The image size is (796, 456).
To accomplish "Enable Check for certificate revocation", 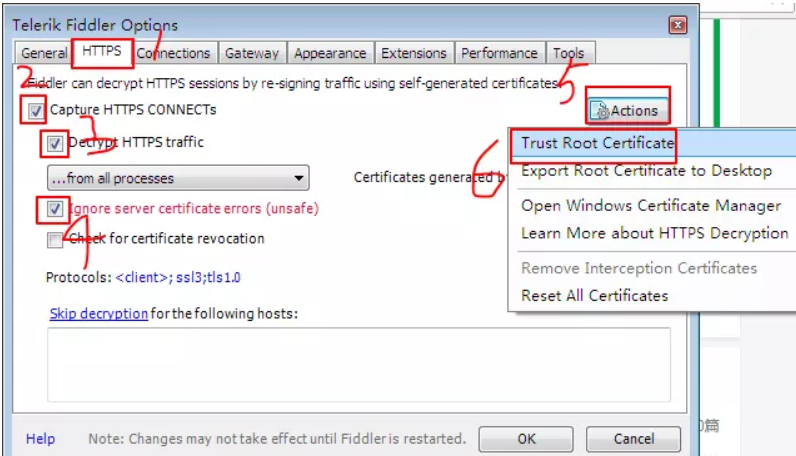I will (54, 239).
